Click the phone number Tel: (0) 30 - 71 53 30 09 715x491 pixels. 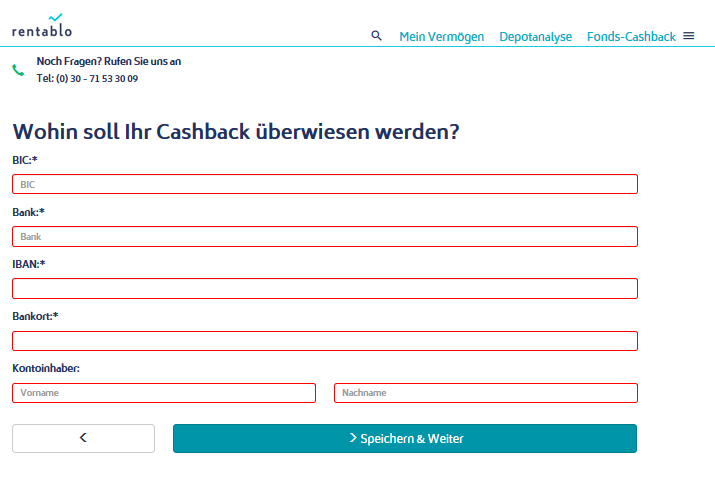[87, 78]
